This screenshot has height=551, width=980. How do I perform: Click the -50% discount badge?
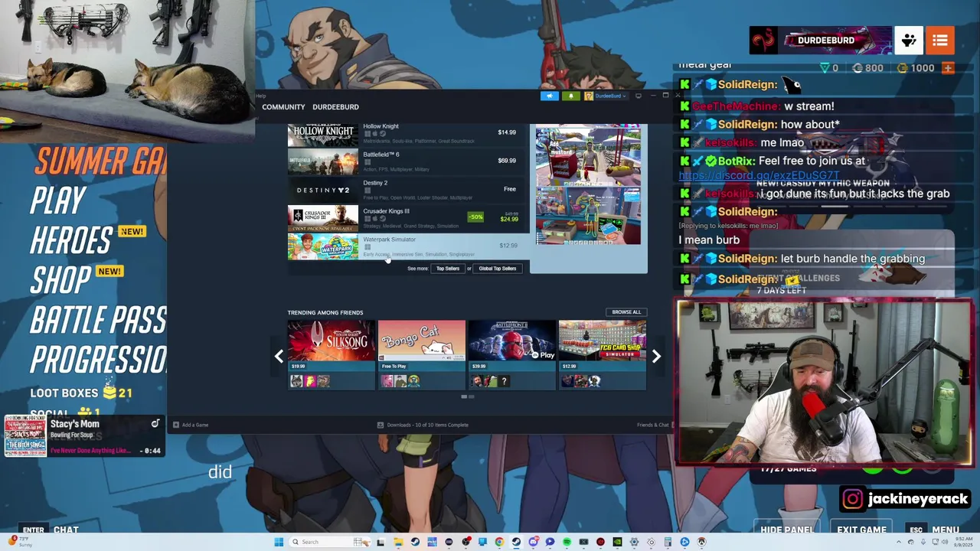(x=476, y=217)
